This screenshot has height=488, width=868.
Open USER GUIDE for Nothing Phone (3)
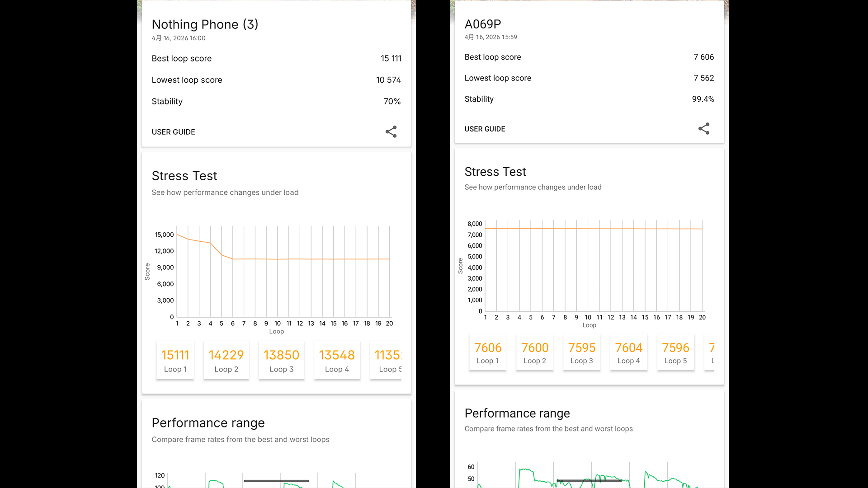173,132
